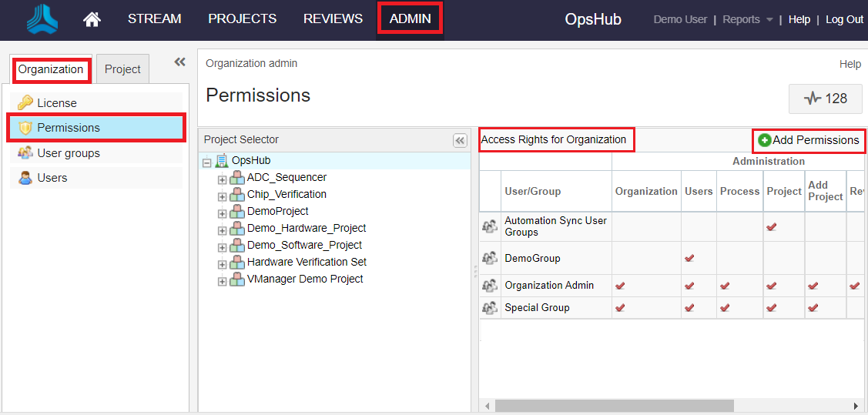The image size is (868, 415).
Task: Expand the ADC_Sequencer project node
Action: pos(223,179)
